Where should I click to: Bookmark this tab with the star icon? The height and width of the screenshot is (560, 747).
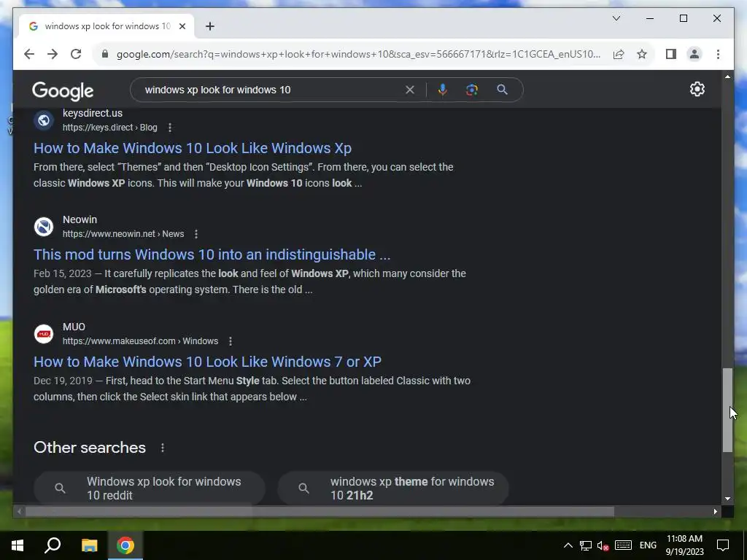642,54
